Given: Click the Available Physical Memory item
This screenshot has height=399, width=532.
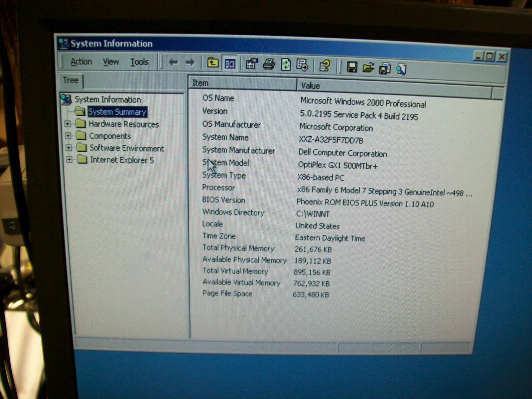Looking at the screenshot, I should (244, 260).
